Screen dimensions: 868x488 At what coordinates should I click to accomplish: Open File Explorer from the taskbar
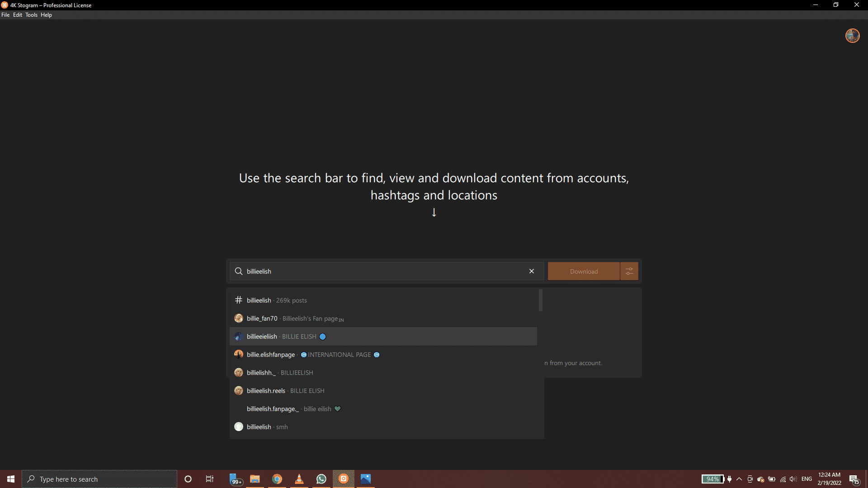255,479
